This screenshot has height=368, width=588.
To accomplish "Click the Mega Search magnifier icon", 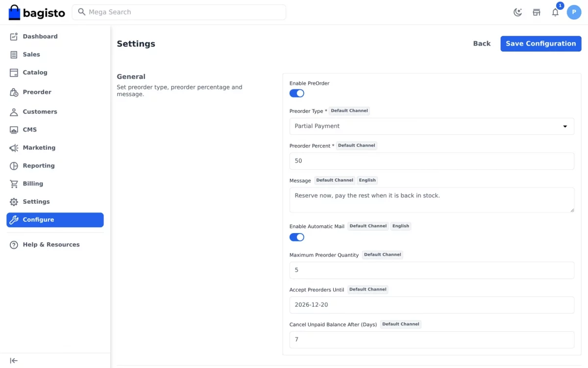I will (x=82, y=12).
